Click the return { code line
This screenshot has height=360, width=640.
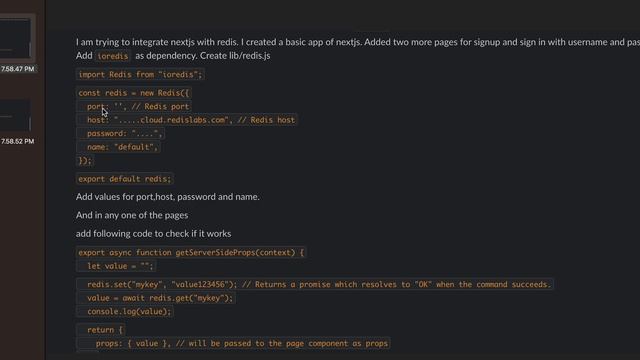[x=100, y=330]
